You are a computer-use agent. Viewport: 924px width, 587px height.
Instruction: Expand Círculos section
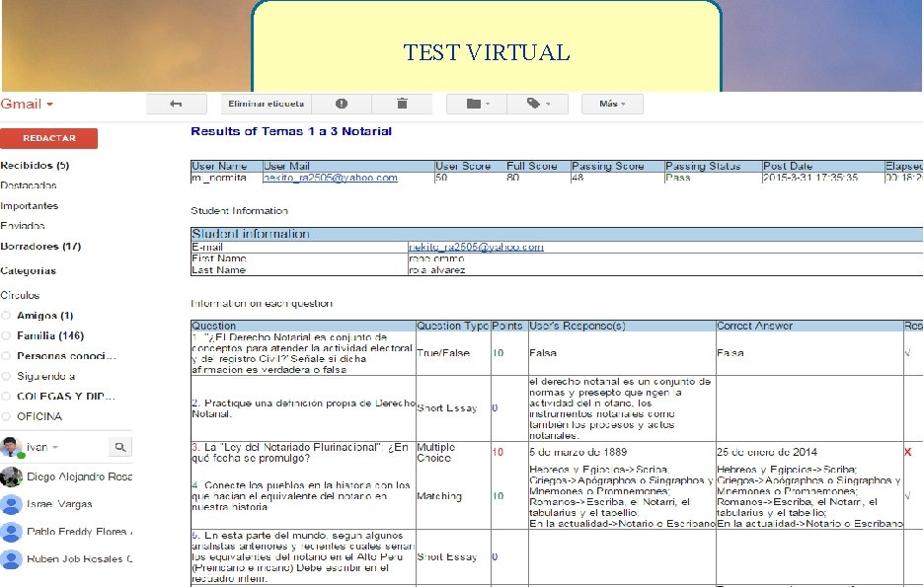20,295
